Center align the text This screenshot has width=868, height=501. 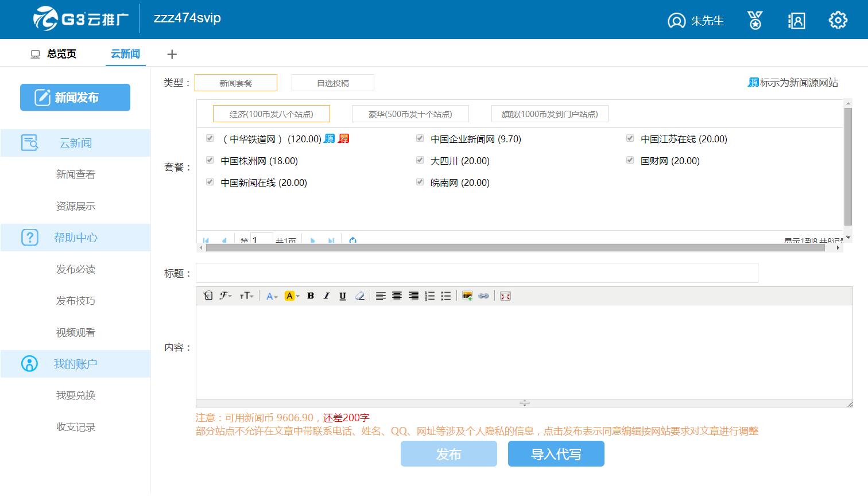coord(397,296)
